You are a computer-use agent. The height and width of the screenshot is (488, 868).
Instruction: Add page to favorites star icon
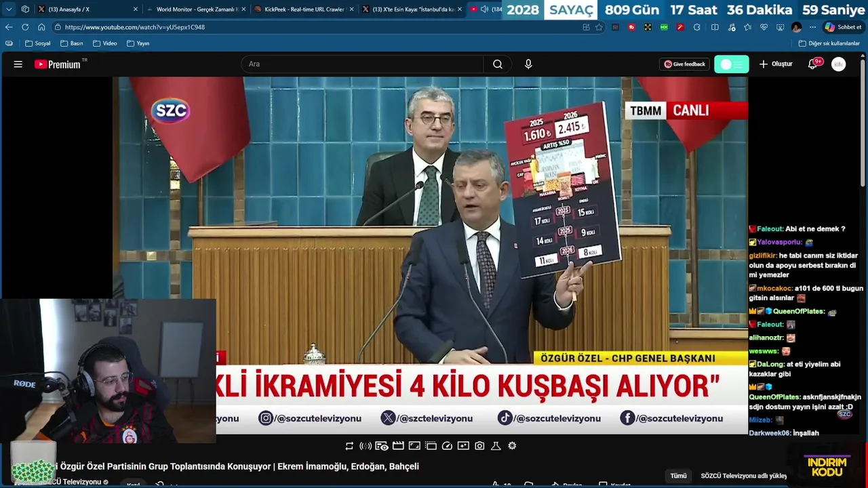pyautogui.click(x=599, y=27)
